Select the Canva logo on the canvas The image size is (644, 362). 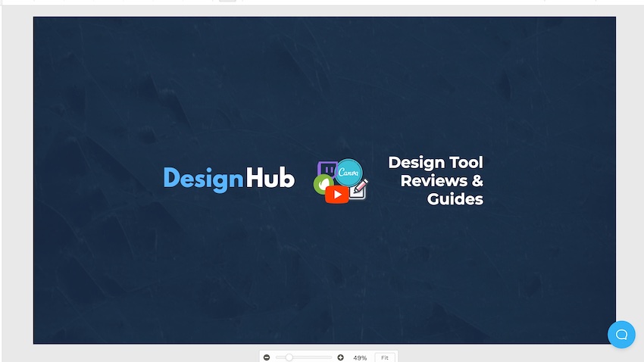[349, 173]
